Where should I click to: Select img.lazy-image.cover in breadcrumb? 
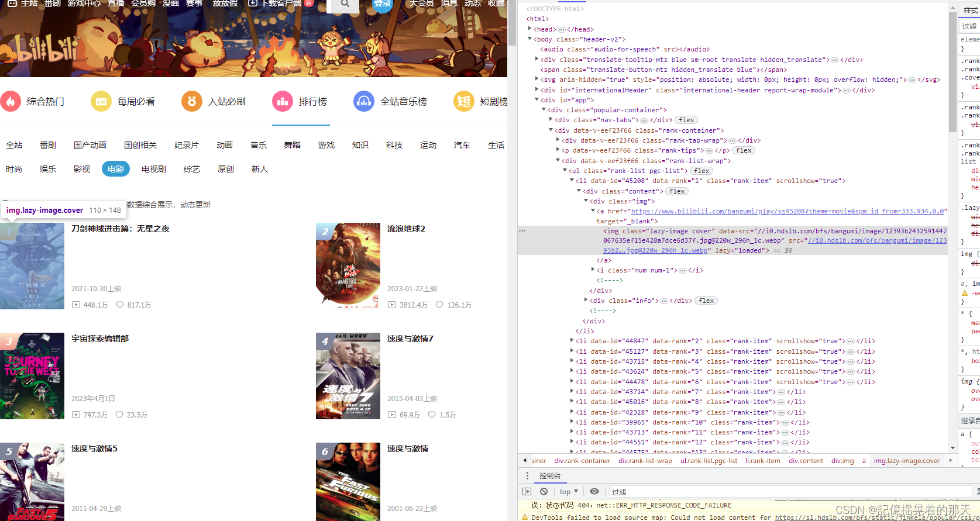click(x=906, y=461)
